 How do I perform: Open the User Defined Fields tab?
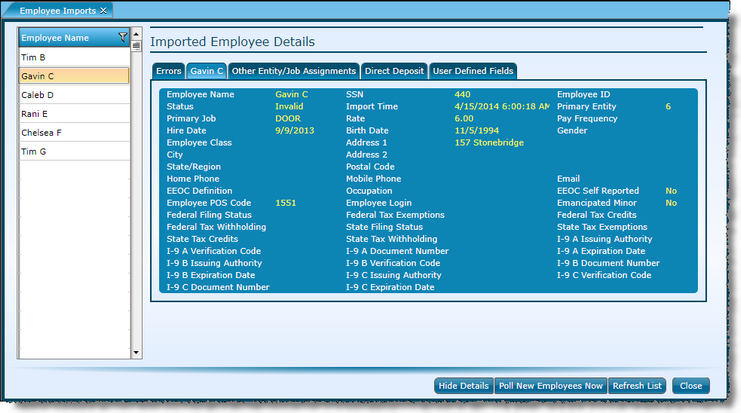click(472, 71)
